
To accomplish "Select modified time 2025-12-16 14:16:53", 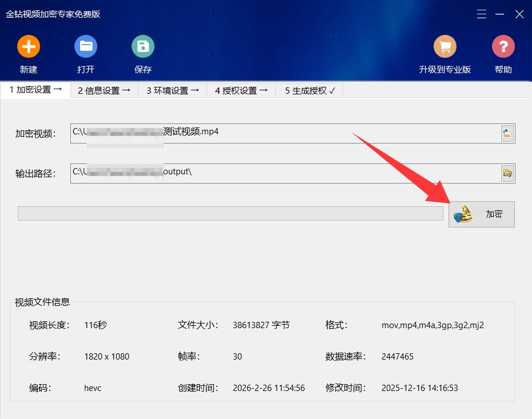I will tap(420, 388).
